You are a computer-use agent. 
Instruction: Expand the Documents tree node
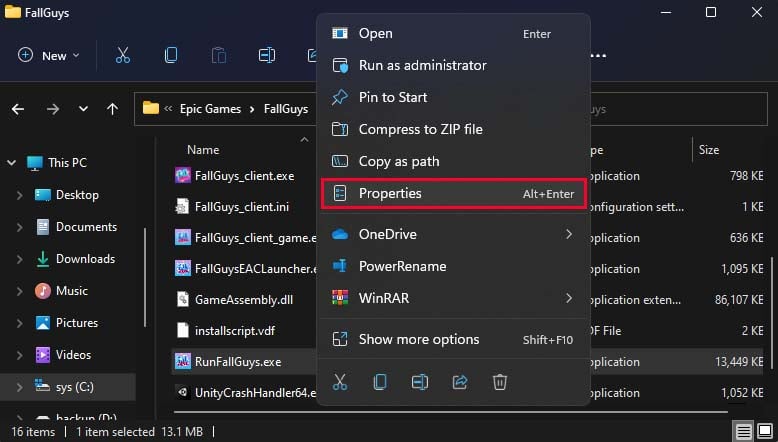tap(19, 227)
